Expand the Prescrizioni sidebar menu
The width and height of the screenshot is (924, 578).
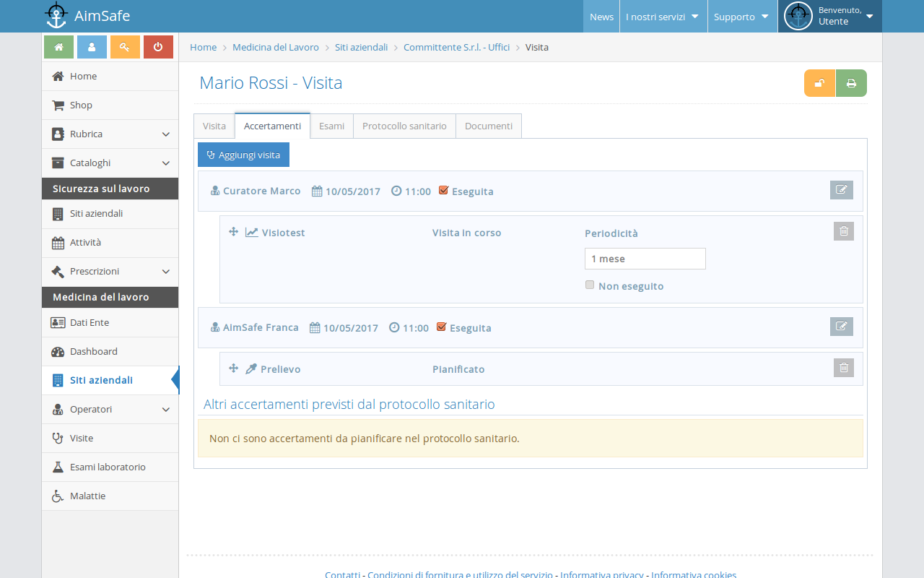coord(110,272)
